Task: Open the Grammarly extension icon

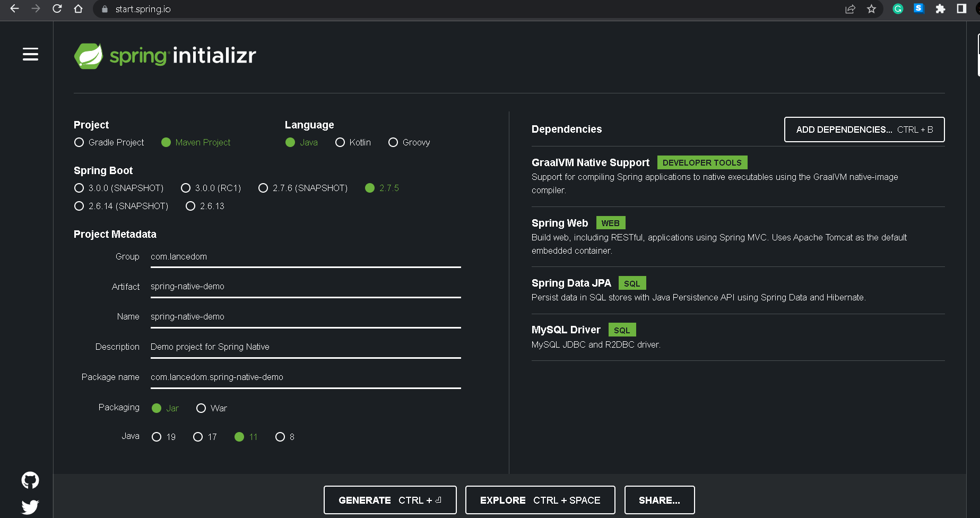Action: [x=898, y=8]
